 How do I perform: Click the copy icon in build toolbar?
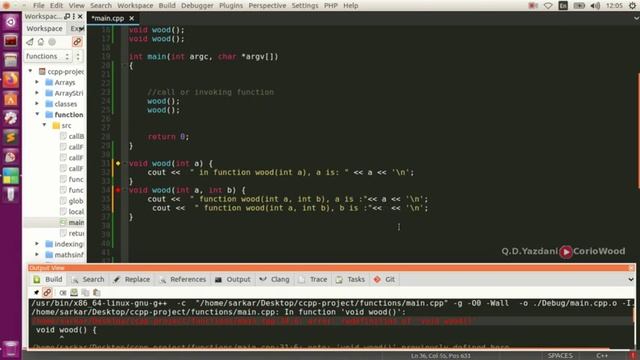(x=85, y=293)
